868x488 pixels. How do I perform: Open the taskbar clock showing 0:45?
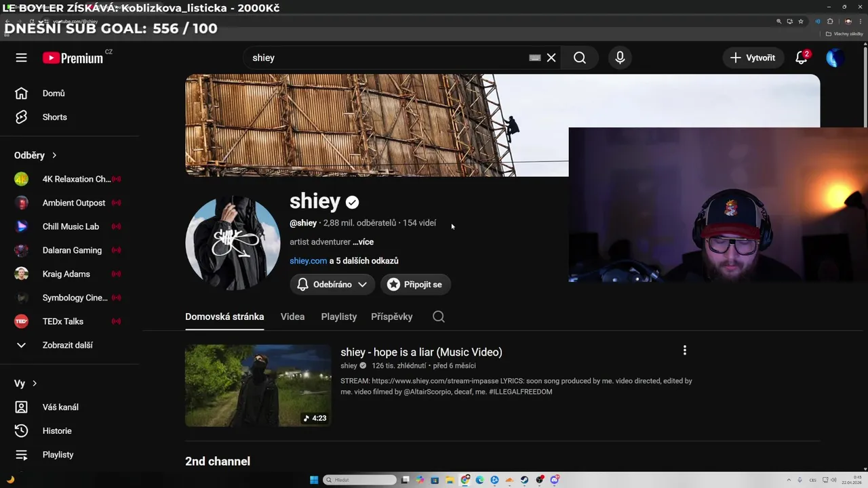click(x=852, y=480)
